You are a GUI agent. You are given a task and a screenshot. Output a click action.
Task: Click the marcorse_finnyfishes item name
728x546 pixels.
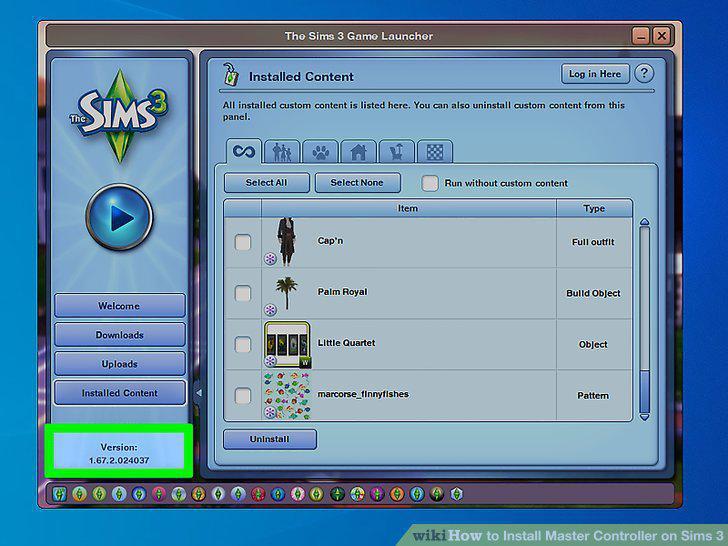(363, 394)
